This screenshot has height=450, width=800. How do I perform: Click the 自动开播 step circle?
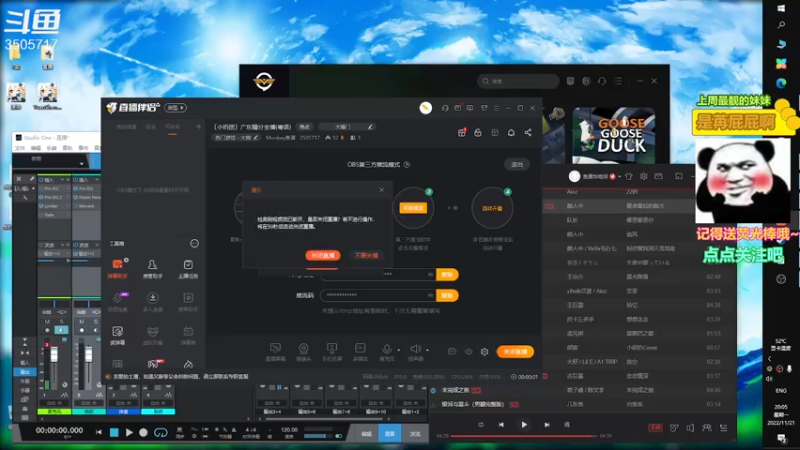(x=492, y=208)
